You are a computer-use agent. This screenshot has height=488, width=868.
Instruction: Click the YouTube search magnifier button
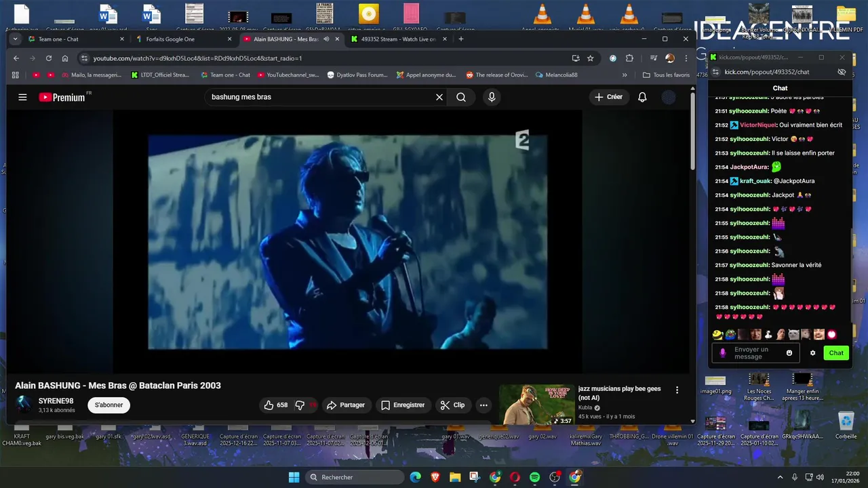[x=461, y=97]
